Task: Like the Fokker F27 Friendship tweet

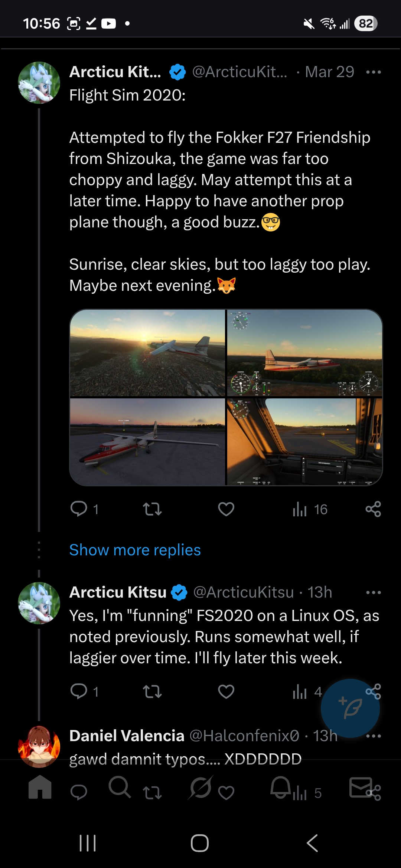Action: [226, 509]
